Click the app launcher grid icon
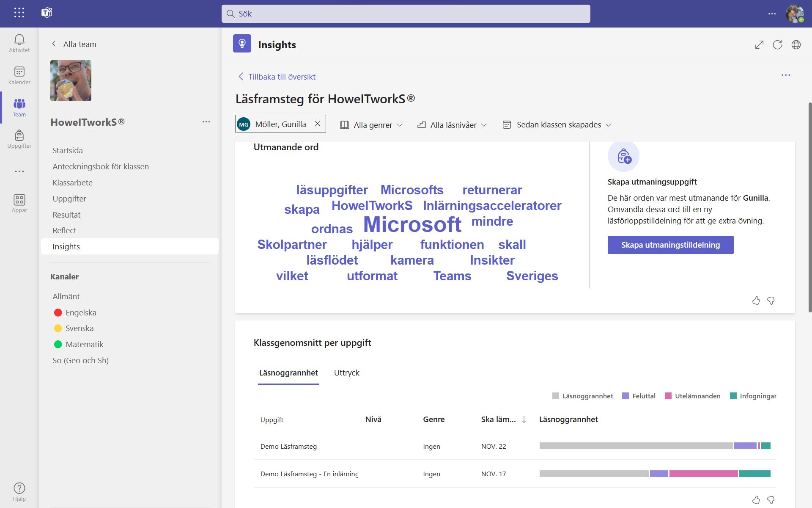This screenshot has width=812, height=508. (19, 13)
